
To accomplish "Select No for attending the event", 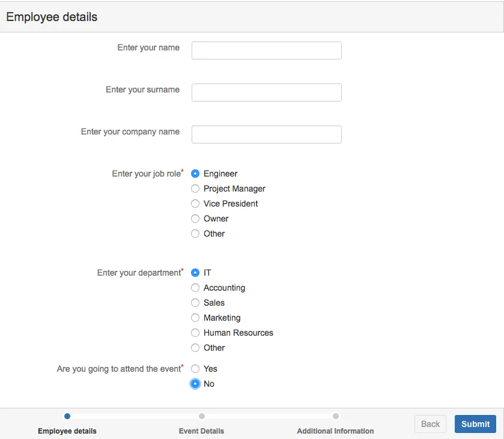I will pos(195,384).
